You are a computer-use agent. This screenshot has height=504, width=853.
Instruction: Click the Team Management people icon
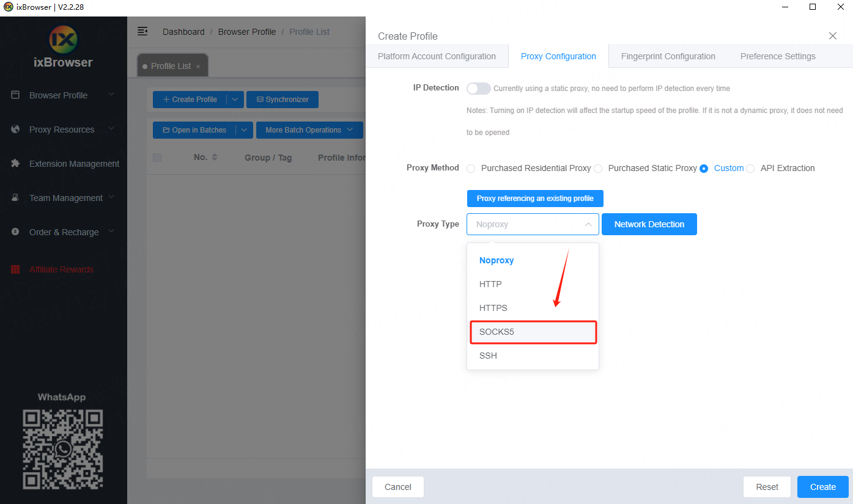(x=16, y=198)
